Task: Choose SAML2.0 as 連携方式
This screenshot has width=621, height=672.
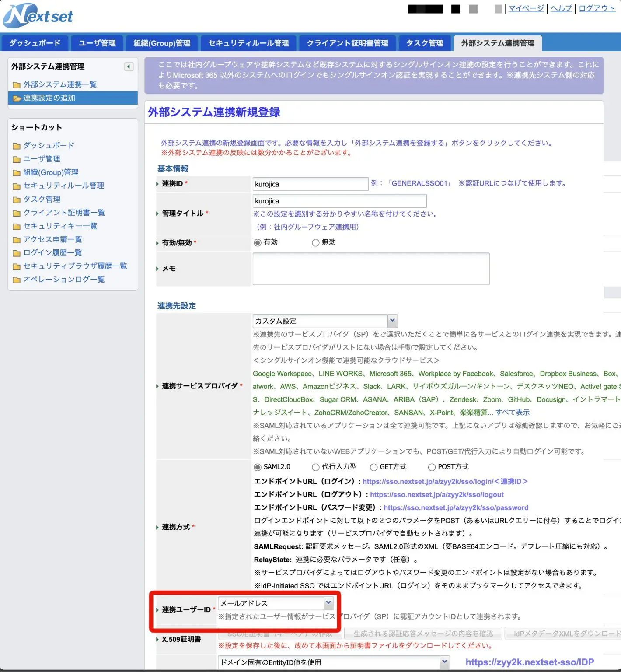Action: tap(258, 467)
